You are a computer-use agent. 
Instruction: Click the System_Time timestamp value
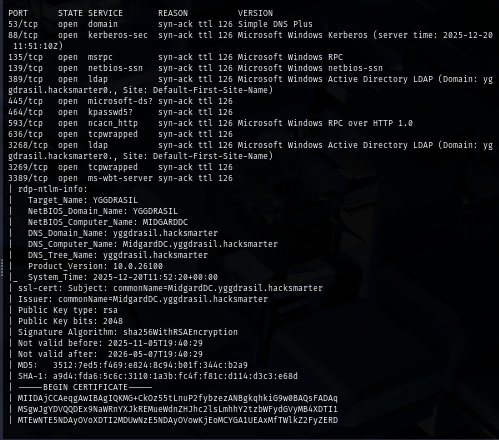tap(155, 277)
